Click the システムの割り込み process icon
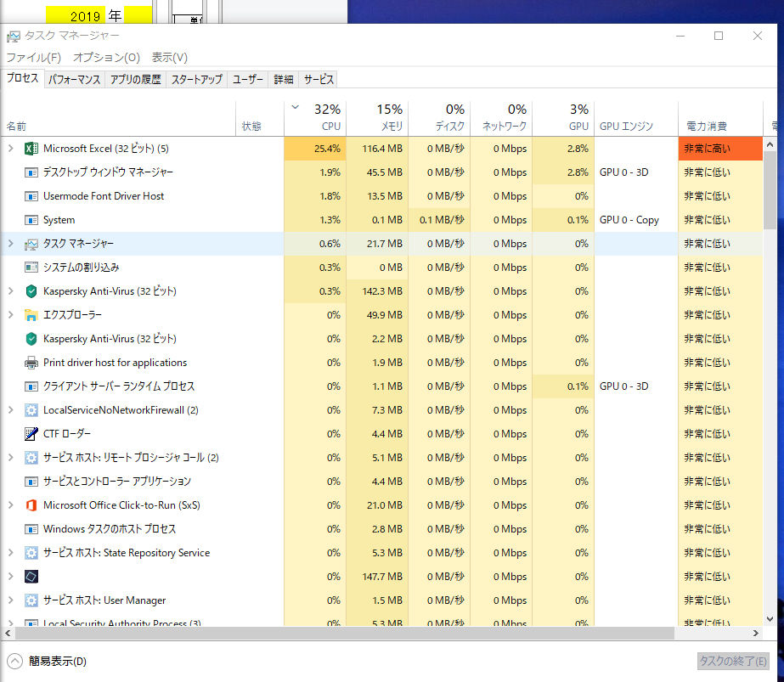The width and height of the screenshot is (784, 682). 31,268
